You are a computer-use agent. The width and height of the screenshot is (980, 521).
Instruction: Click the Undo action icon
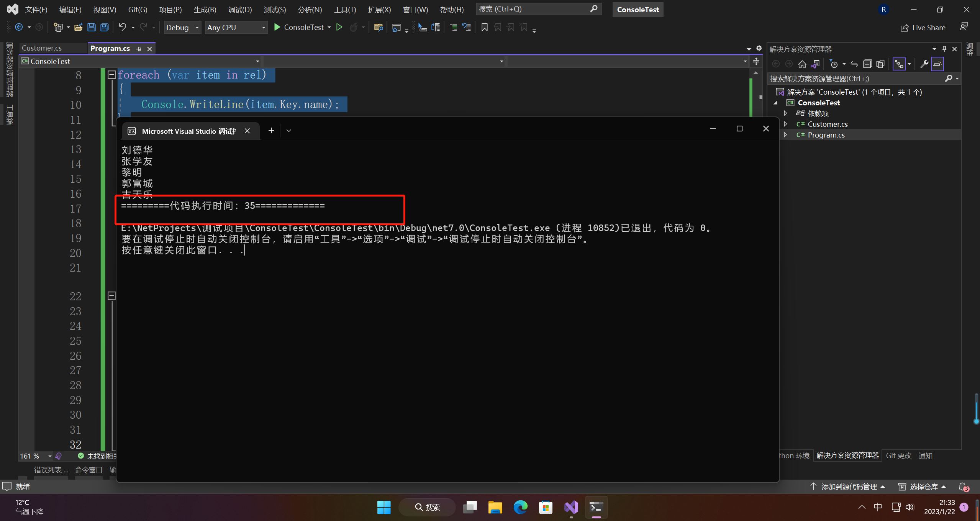coord(123,27)
